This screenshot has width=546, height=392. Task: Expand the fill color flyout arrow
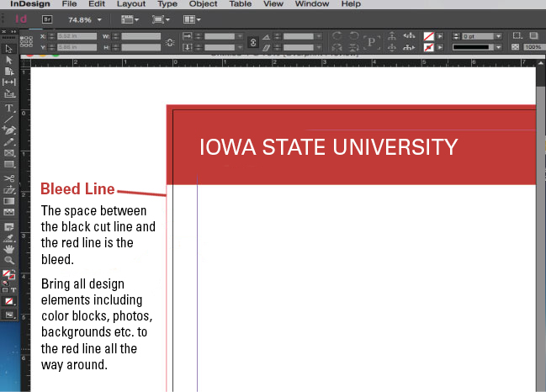440,36
